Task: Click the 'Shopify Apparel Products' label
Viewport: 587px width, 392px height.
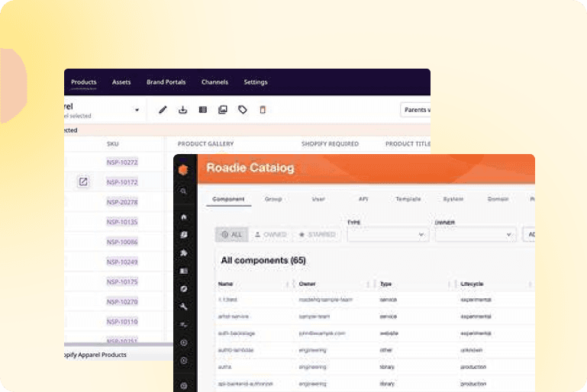Action: (95, 355)
